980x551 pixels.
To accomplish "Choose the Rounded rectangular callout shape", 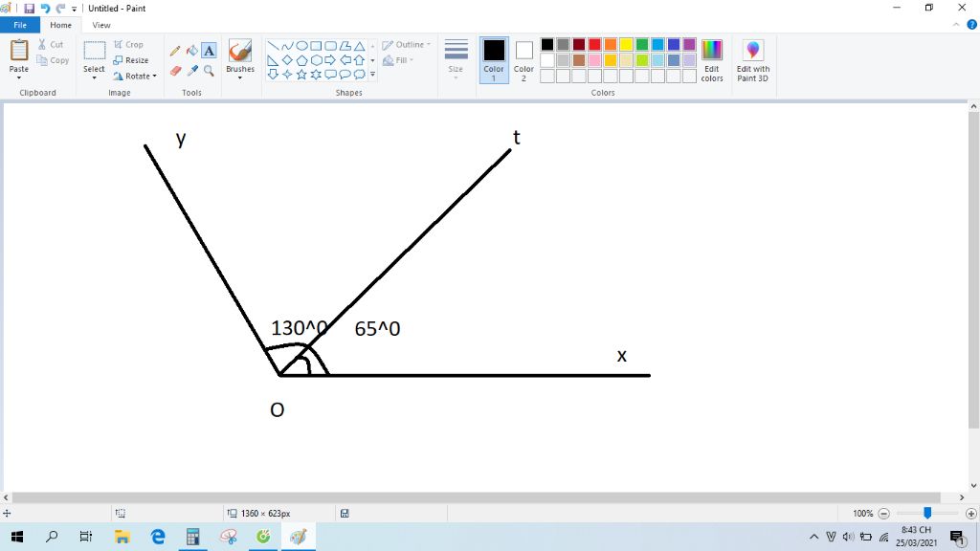I will pyautogui.click(x=330, y=75).
